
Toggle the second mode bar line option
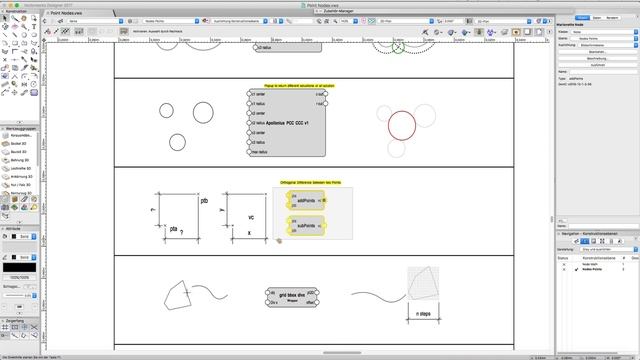click(56, 31)
